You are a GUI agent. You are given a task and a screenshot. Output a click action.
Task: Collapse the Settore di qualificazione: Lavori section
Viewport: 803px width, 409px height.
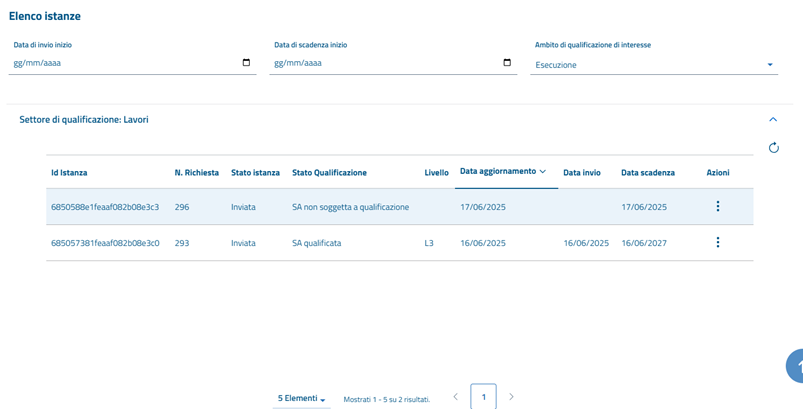point(773,120)
